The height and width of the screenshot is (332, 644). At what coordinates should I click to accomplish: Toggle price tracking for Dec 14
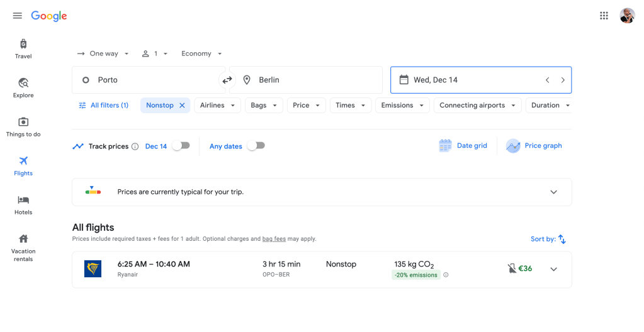(x=181, y=146)
